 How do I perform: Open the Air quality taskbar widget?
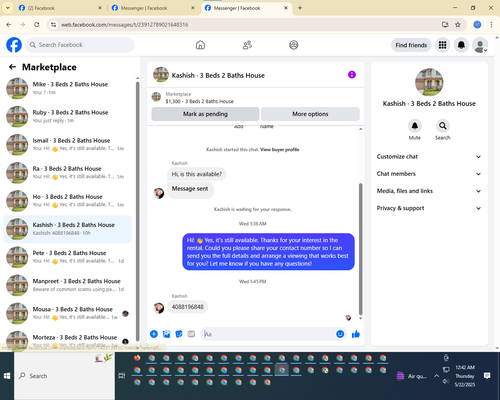(x=411, y=376)
